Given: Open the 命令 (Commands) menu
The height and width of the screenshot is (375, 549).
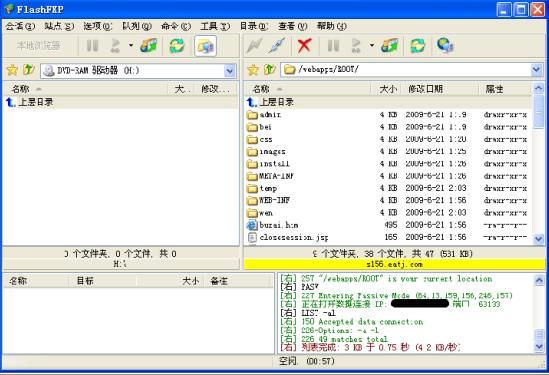Looking at the screenshot, I should (176, 26).
